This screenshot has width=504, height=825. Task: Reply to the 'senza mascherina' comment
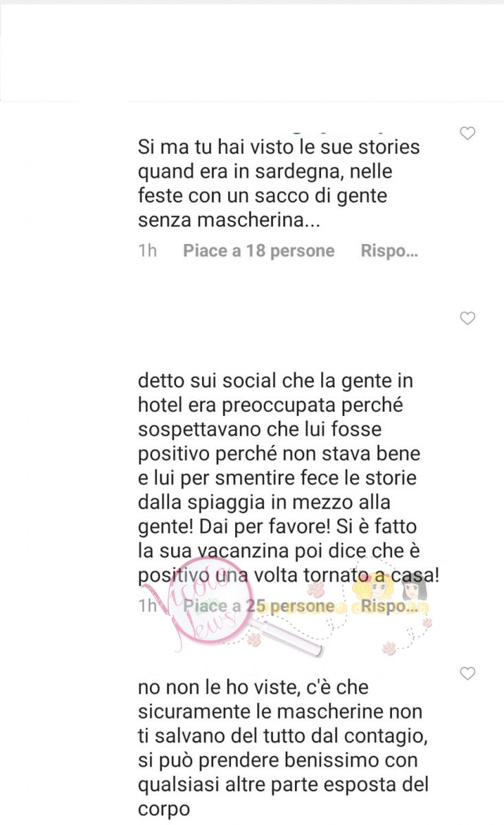click(389, 251)
